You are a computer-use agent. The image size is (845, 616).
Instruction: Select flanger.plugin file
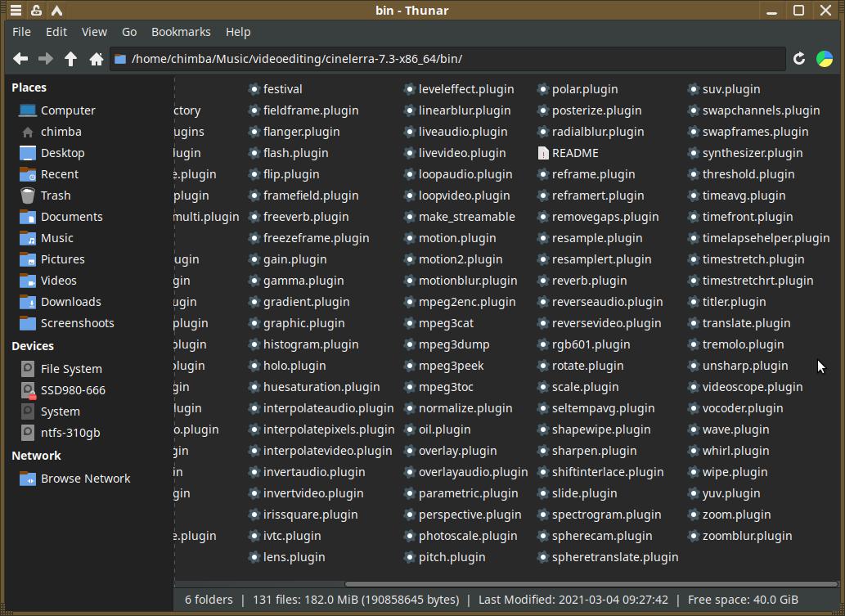(x=294, y=132)
